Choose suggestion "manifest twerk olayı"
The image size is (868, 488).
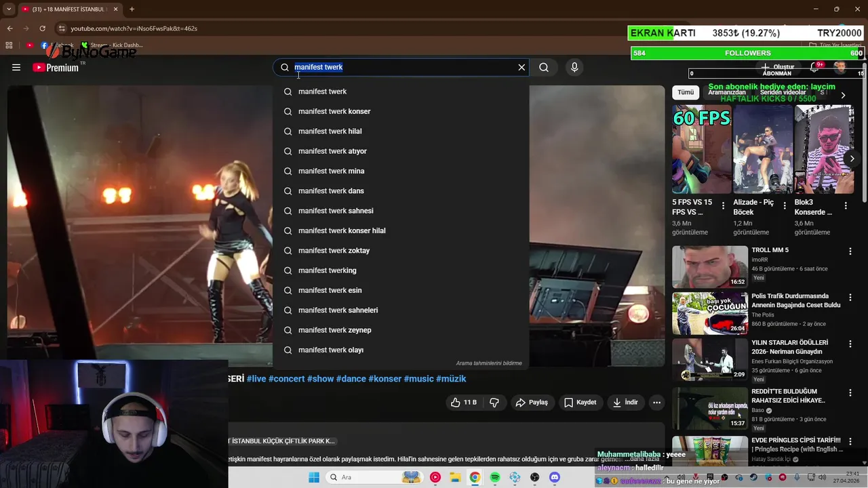click(401, 350)
